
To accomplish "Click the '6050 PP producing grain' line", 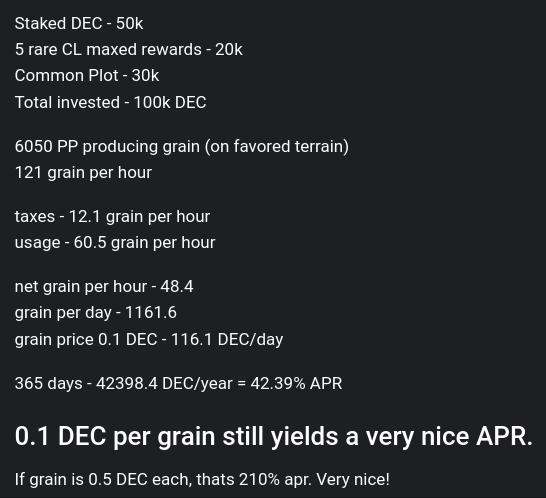I will click(181, 146).
